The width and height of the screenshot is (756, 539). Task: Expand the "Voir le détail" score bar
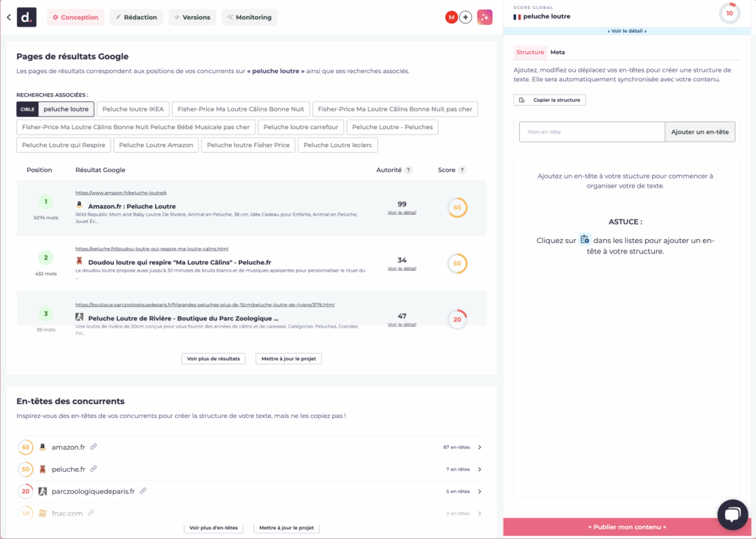pos(627,31)
